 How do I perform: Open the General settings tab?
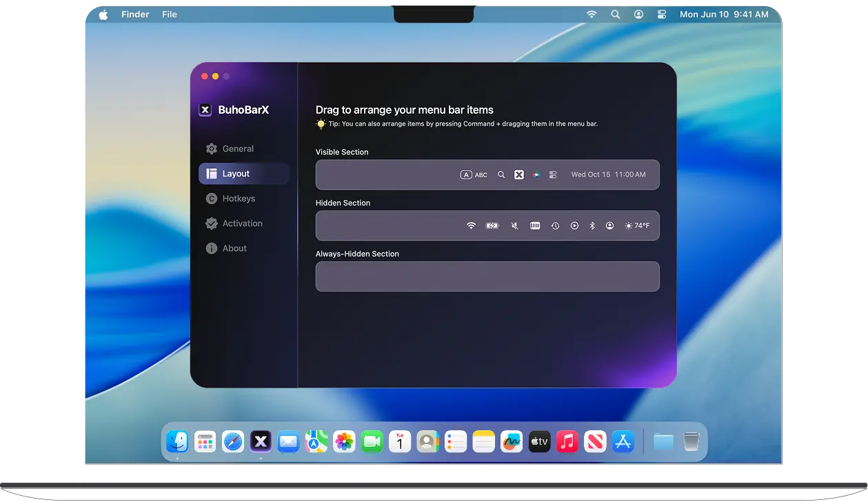pos(238,149)
